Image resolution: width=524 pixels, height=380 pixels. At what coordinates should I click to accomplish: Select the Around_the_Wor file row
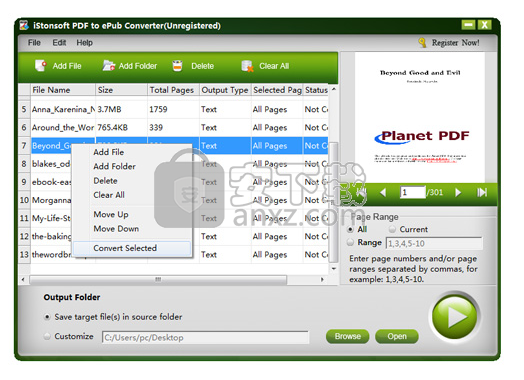[173, 128]
